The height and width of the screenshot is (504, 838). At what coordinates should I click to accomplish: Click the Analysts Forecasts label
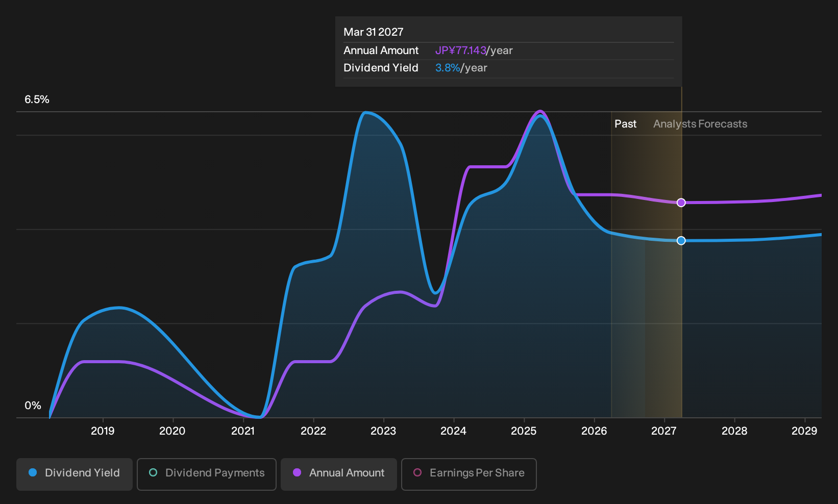pos(700,124)
